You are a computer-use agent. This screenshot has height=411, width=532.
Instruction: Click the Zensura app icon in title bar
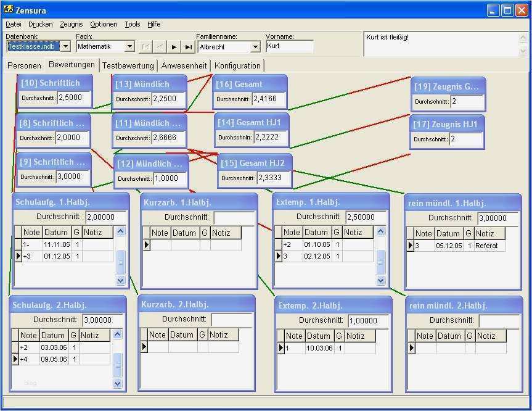click(x=8, y=9)
